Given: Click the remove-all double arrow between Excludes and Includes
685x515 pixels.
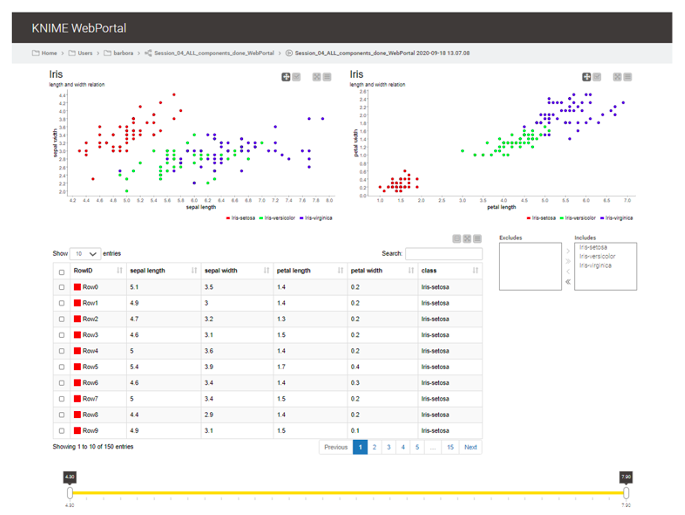Looking at the screenshot, I should [569, 282].
